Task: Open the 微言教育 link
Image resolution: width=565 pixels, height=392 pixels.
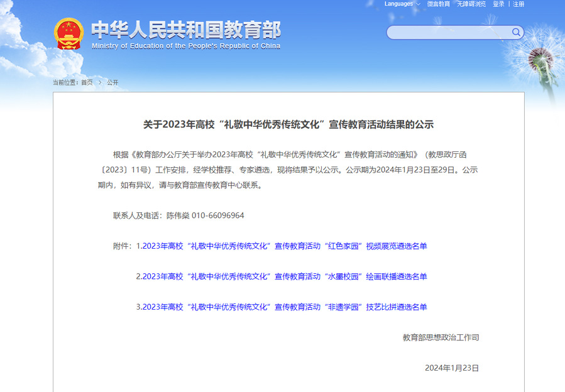Action: click(x=439, y=4)
